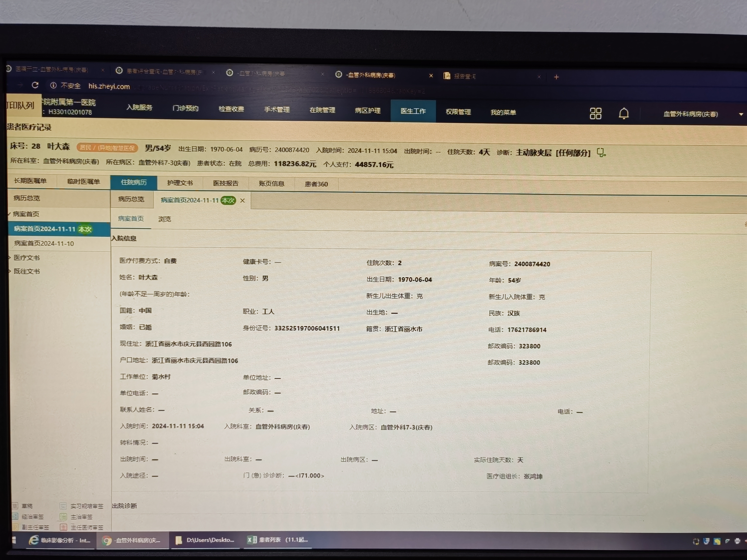Open Excel 患者列表 workbook in taskbar
Viewport: 747px width, 560px height.
278,540
